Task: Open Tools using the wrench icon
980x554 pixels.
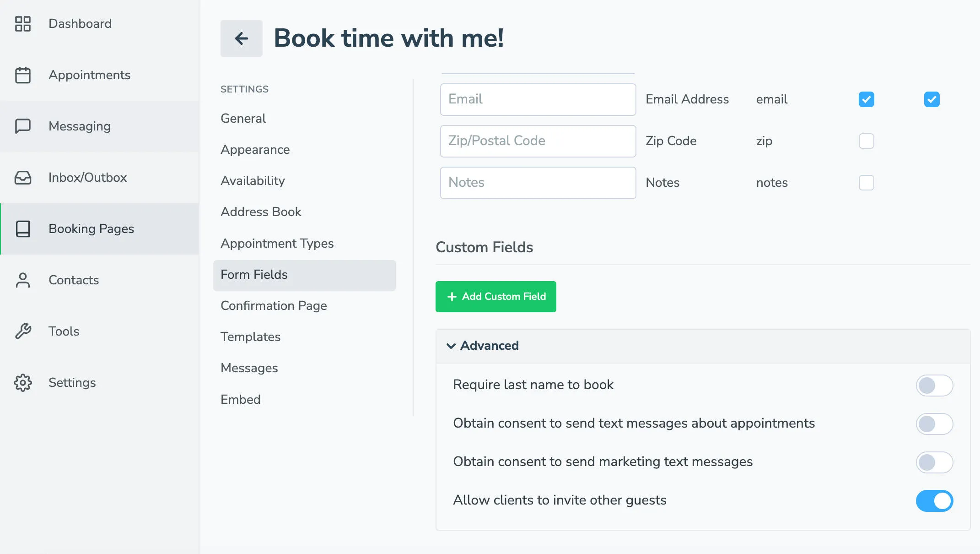Action: click(x=24, y=331)
